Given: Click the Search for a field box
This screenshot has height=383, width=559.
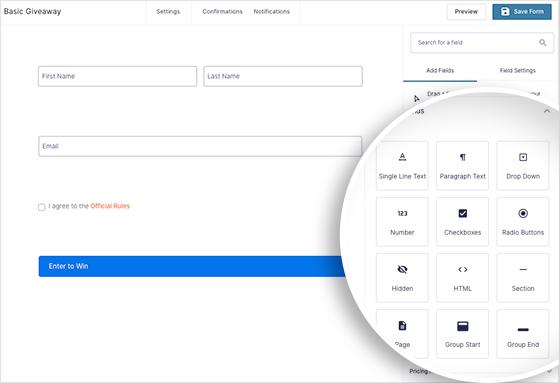Looking at the screenshot, I should [x=482, y=43].
